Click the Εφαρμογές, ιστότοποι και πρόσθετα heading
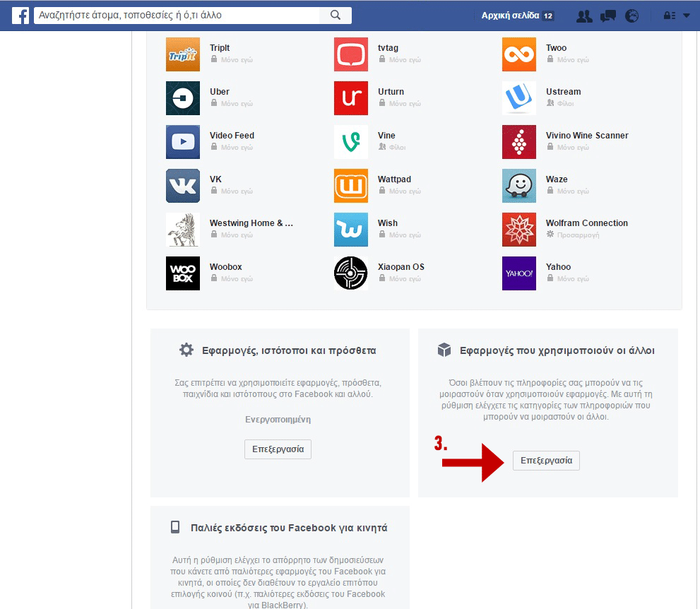This screenshot has height=609, width=700. click(x=289, y=350)
